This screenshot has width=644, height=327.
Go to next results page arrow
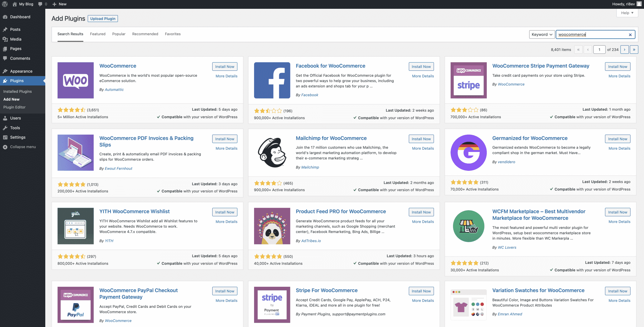click(x=624, y=50)
